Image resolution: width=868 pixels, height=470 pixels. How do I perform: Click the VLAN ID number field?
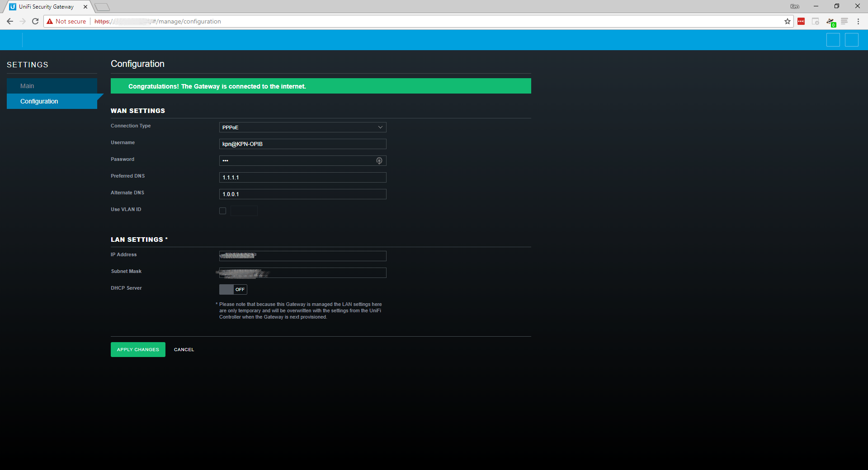244,211
